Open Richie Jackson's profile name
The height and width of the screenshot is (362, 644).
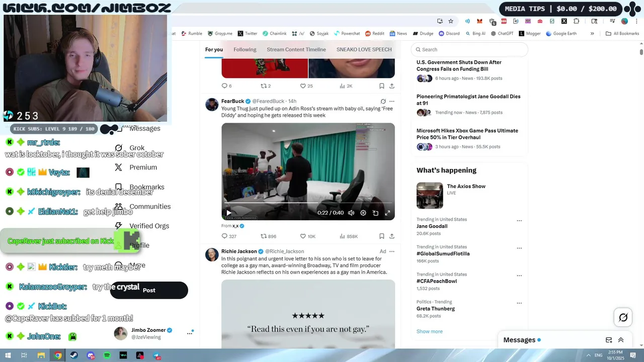[x=239, y=251]
